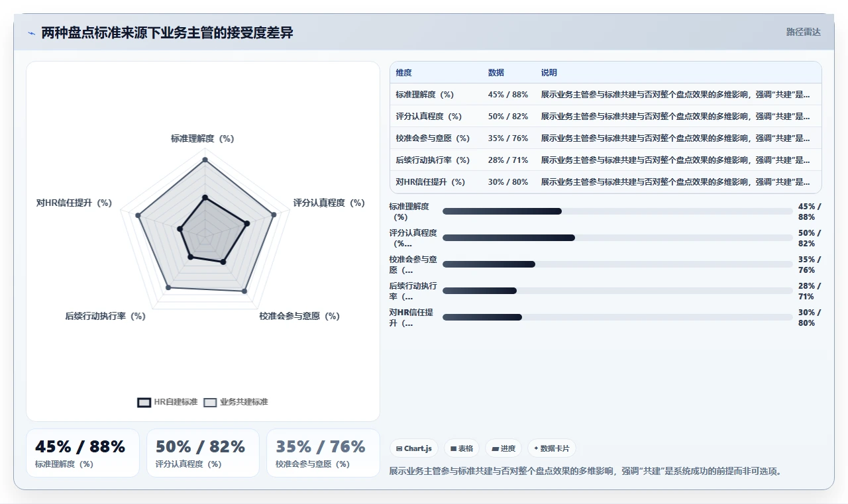
Task: Click the 对HR信任提升 progress bar
Action: pyautogui.click(x=617, y=317)
